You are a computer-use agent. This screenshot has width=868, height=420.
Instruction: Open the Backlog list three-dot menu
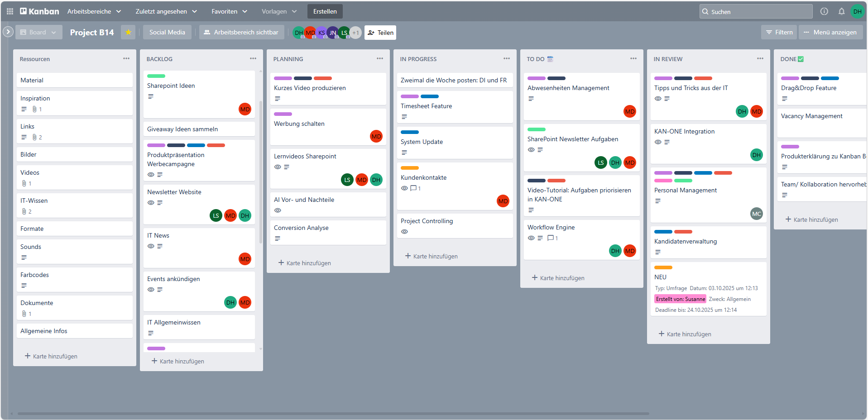point(253,58)
